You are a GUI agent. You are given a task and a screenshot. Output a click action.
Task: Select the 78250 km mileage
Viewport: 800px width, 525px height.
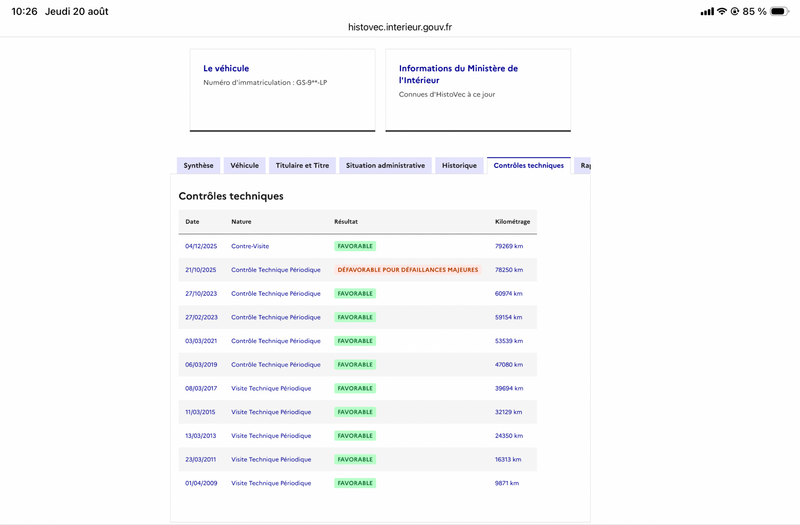509,269
